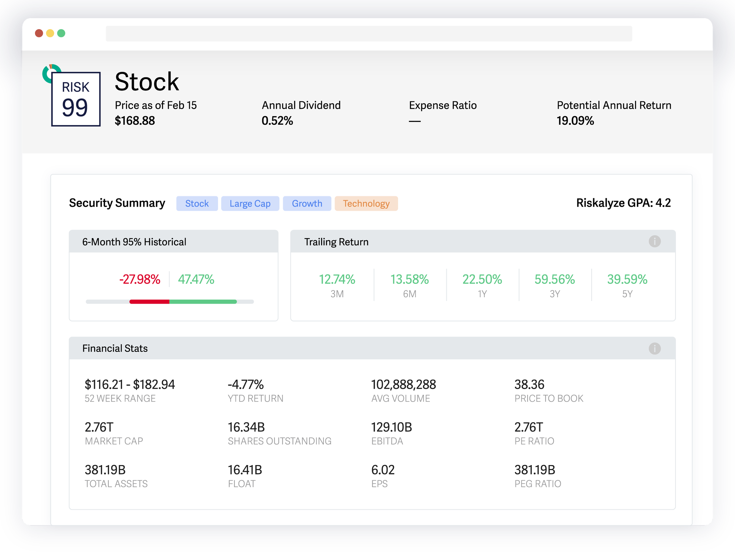Select the Large Cap tag
Screen dimensions: 735x560
250,203
